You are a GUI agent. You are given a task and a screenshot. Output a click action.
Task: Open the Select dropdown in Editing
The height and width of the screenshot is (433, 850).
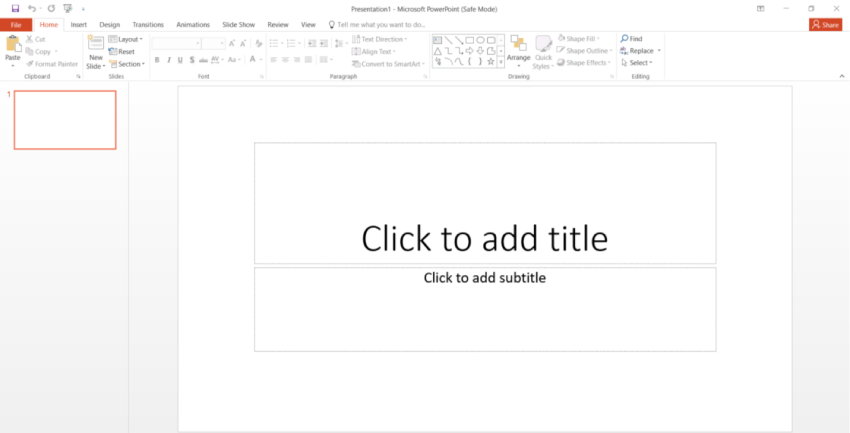point(636,63)
